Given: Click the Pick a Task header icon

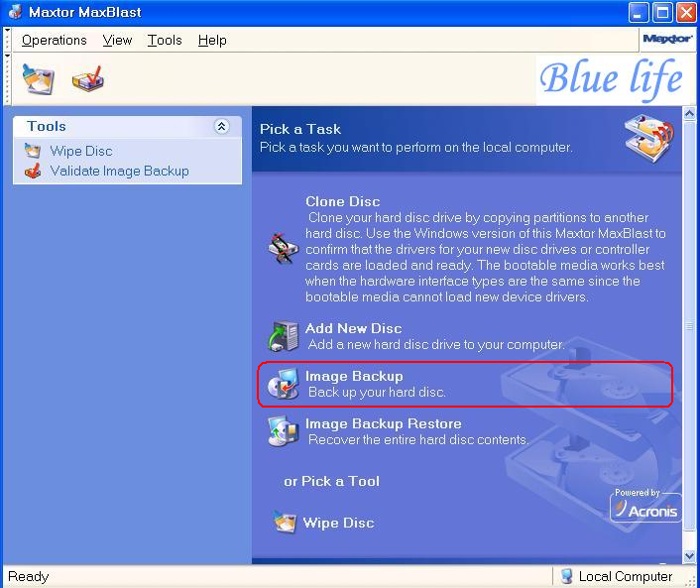Looking at the screenshot, I should pos(649,138).
